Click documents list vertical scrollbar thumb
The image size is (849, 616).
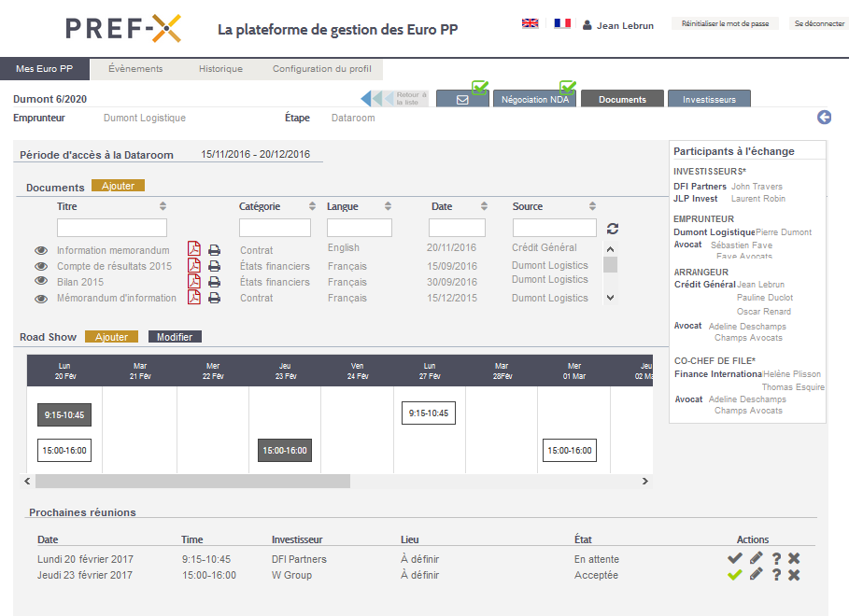[610, 265]
